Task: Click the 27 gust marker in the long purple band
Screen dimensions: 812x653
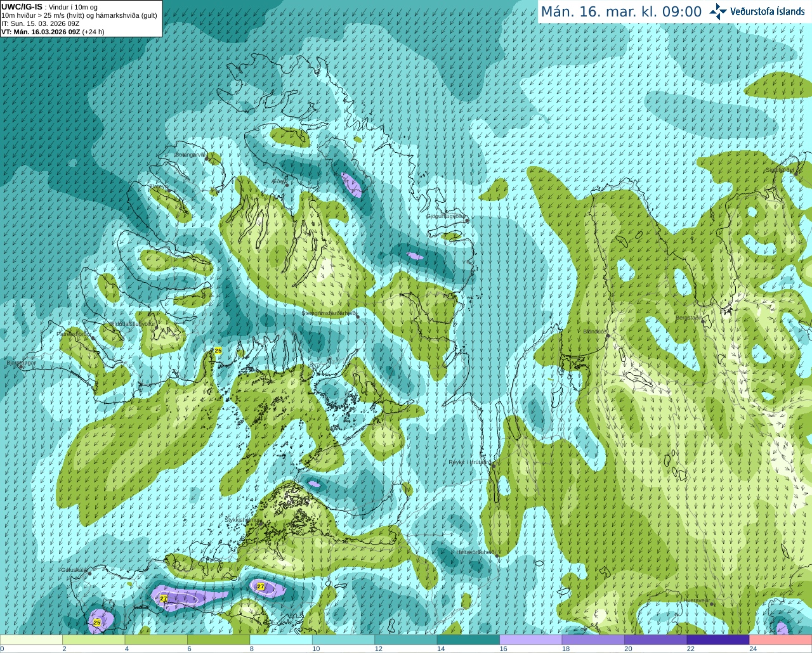Action: click(x=164, y=598)
